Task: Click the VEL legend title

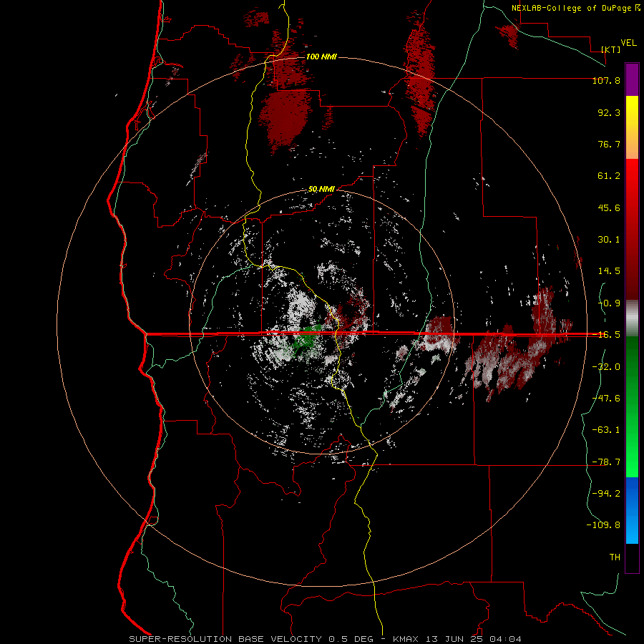Action: (x=628, y=42)
